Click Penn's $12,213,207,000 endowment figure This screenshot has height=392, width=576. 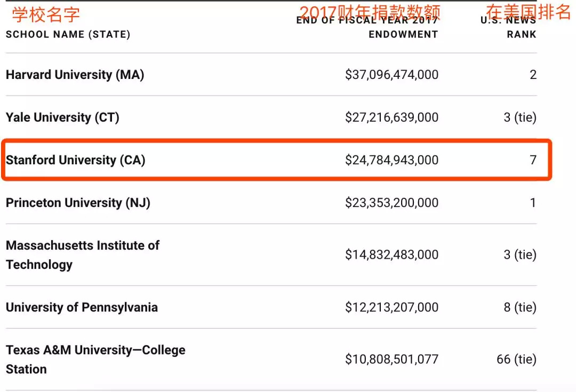[x=391, y=307]
